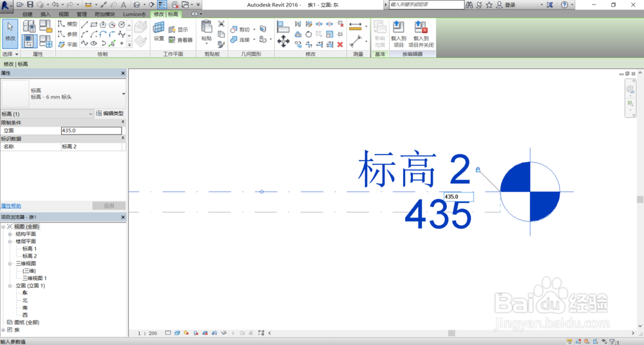This screenshot has height=345, width=644.
Task: Open the 创建 ribbon tab
Action: point(28,14)
